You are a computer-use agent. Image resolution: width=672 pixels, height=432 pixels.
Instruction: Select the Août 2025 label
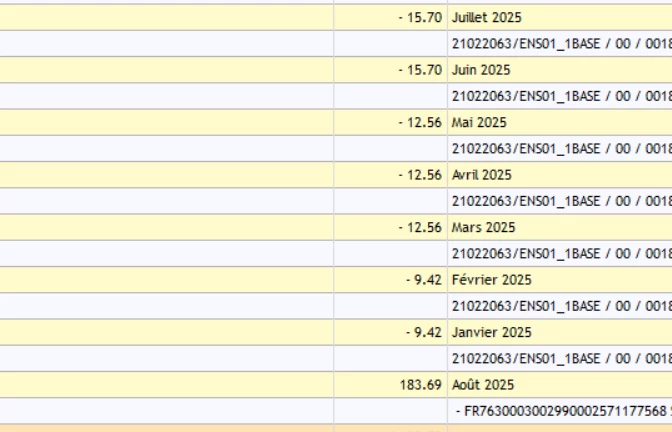[483, 385]
